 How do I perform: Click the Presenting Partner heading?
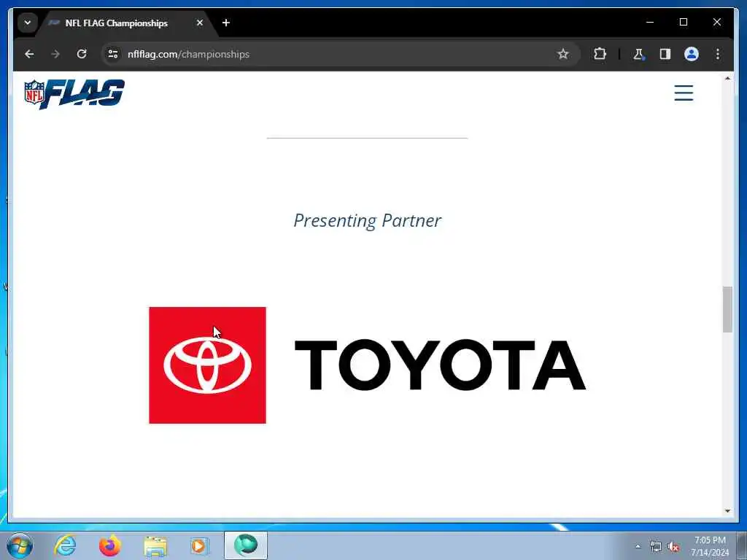click(x=368, y=220)
